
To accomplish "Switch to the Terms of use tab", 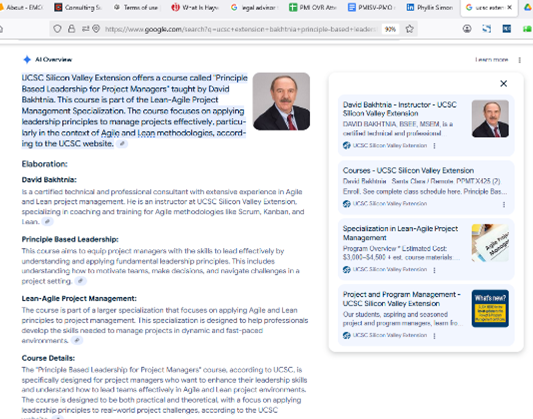I will pos(136,7).
